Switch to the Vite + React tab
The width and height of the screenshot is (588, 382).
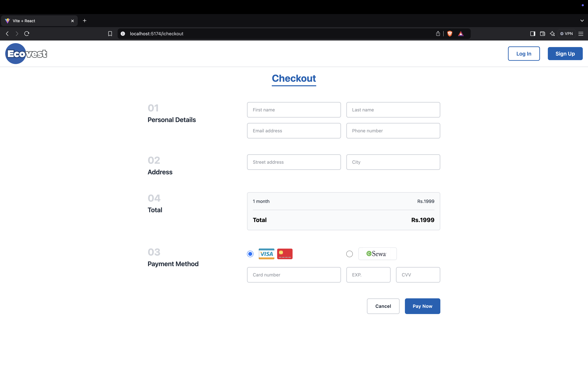click(x=37, y=21)
